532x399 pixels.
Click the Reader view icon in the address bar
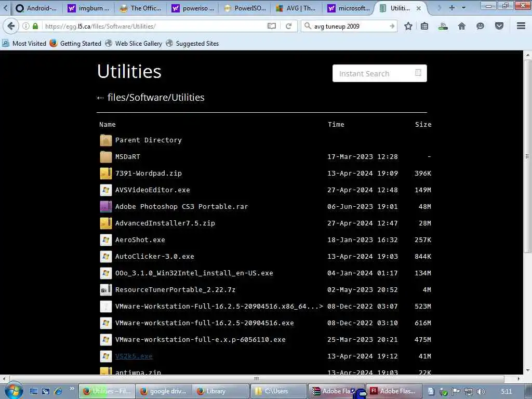pyautogui.click(x=271, y=26)
